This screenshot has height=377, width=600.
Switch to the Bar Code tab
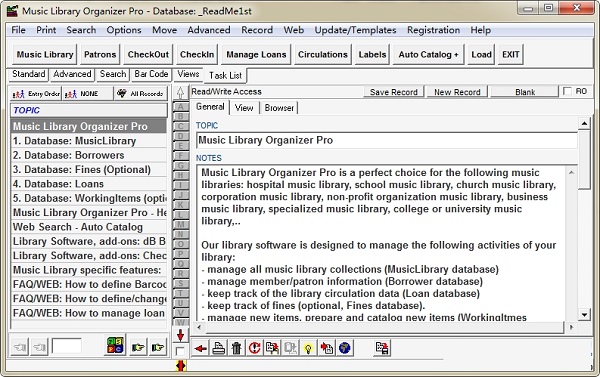point(151,74)
